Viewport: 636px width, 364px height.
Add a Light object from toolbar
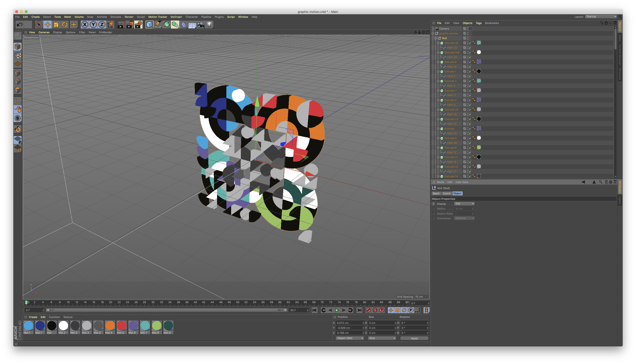pyautogui.click(x=209, y=25)
